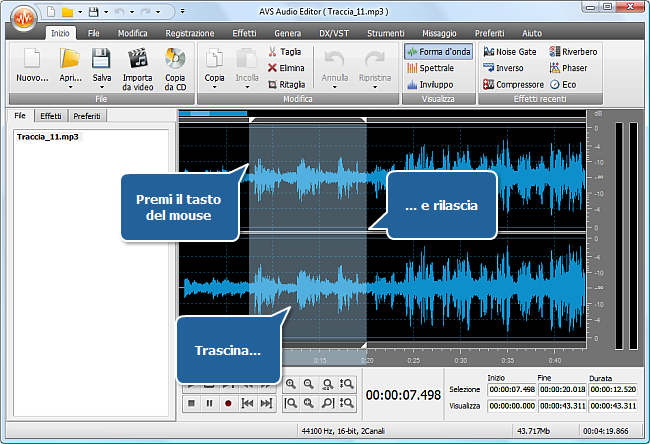Click Copia da CD icon
Screen dimensions: 650x444
(174, 60)
